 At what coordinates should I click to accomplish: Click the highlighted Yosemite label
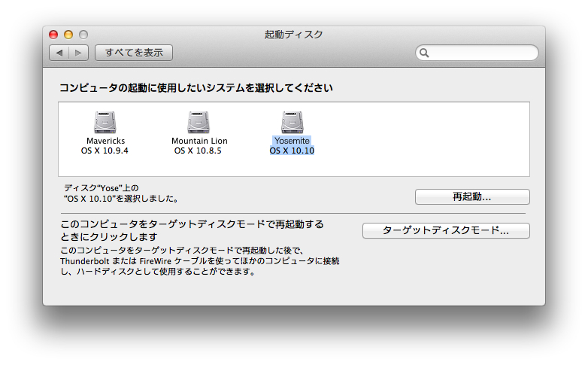pyautogui.click(x=292, y=141)
